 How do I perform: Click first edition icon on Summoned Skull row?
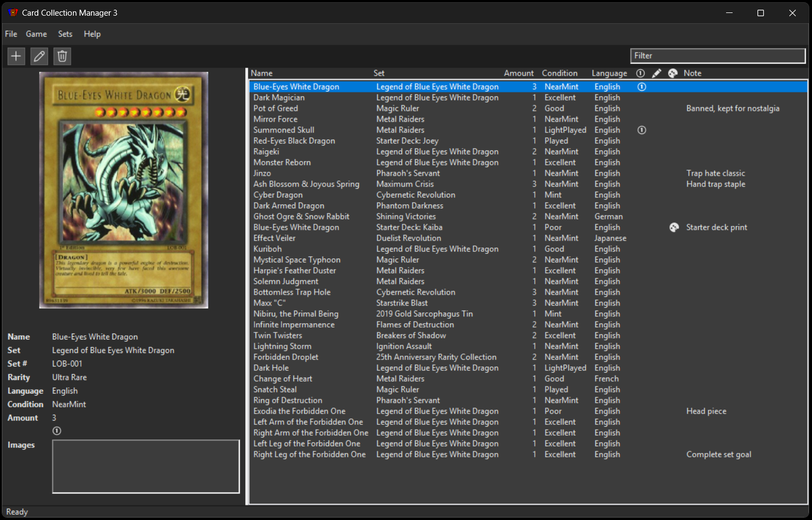click(x=641, y=130)
